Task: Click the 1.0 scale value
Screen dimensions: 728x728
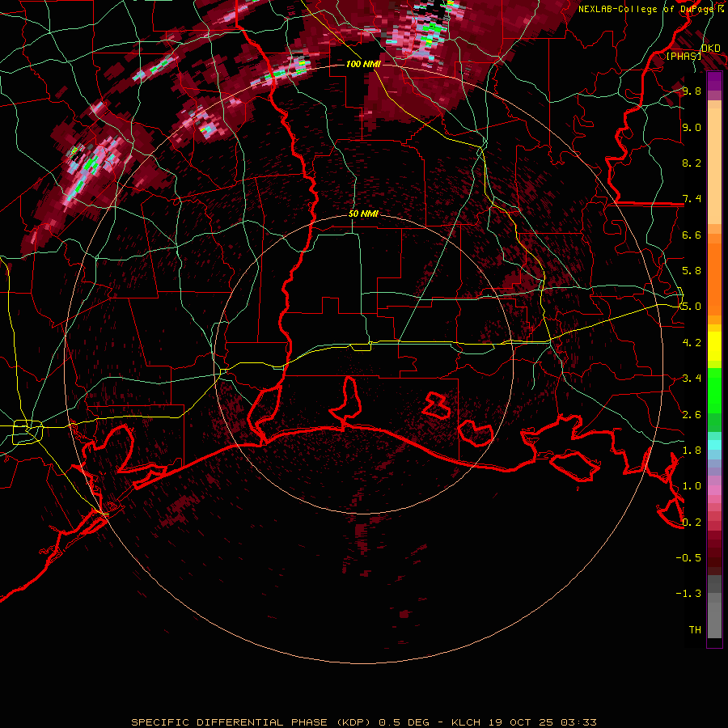Action: point(692,486)
